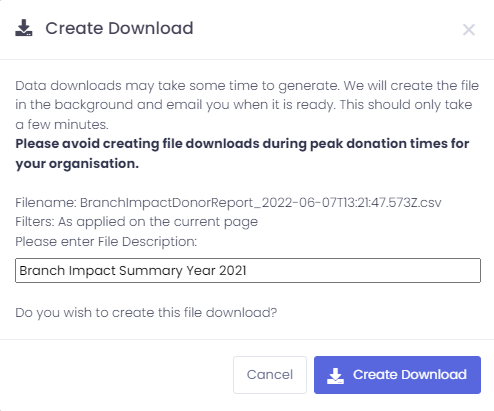
Task: Click the download arrow icon inside the blue button
Action: pyautogui.click(x=335, y=376)
